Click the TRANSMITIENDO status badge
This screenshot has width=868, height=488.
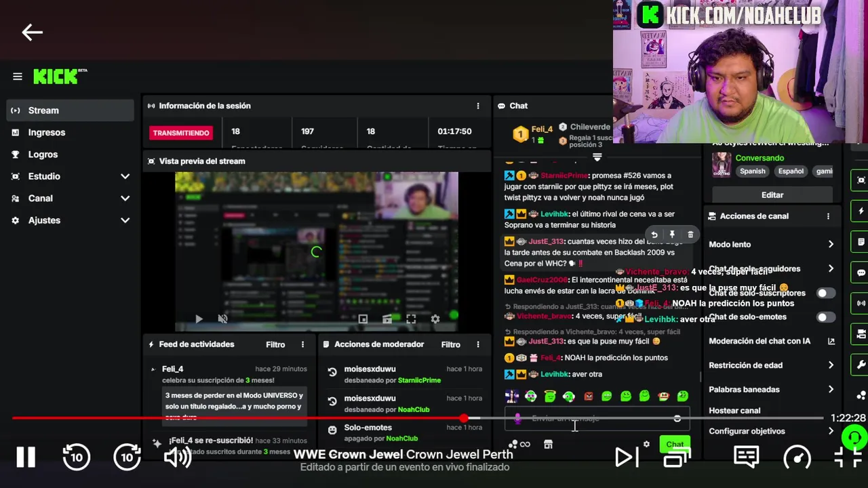[x=181, y=133]
